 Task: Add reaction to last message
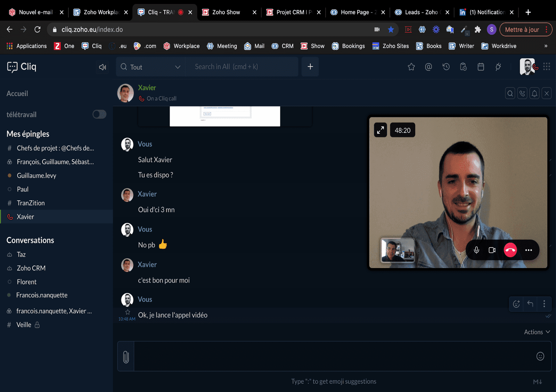point(516,304)
